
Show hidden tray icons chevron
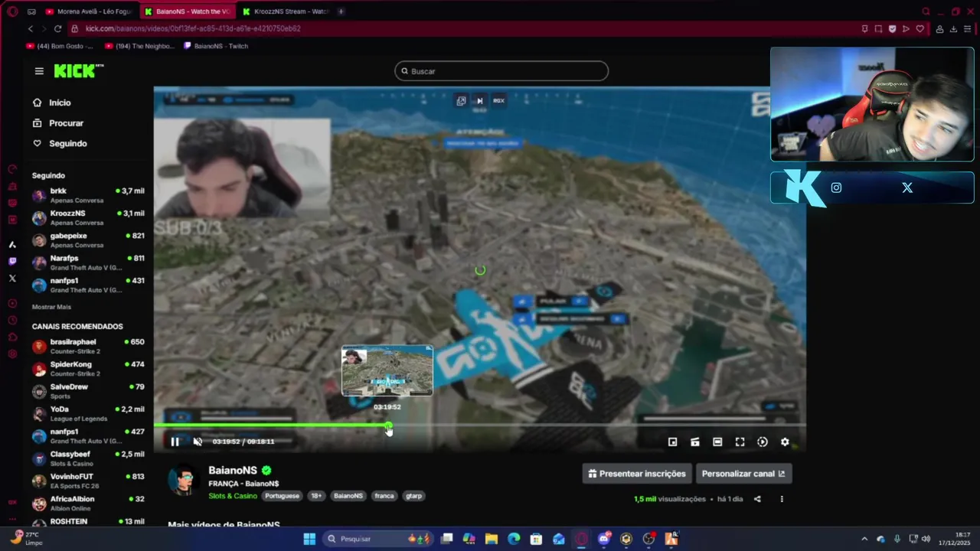pos(864,539)
